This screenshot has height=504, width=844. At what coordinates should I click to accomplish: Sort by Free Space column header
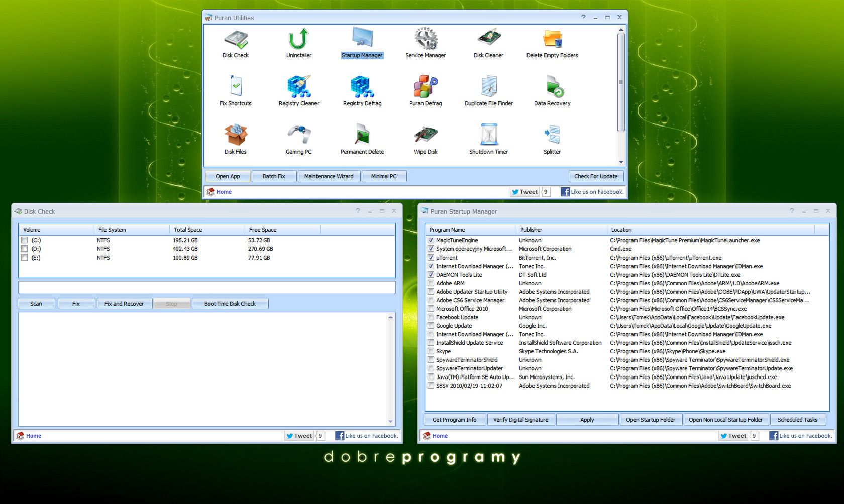tap(282, 230)
